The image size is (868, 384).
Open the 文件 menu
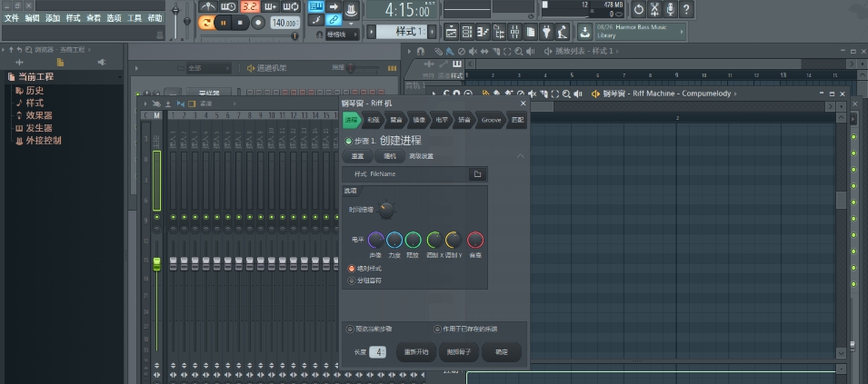(x=11, y=18)
